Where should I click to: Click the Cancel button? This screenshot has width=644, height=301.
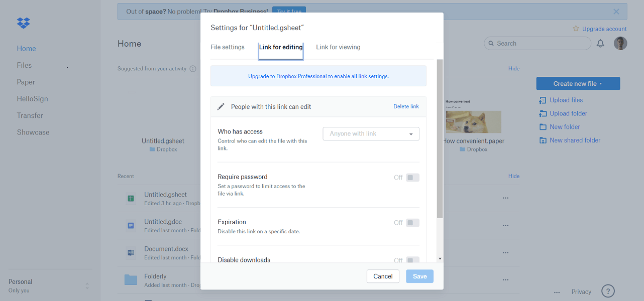(x=383, y=276)
